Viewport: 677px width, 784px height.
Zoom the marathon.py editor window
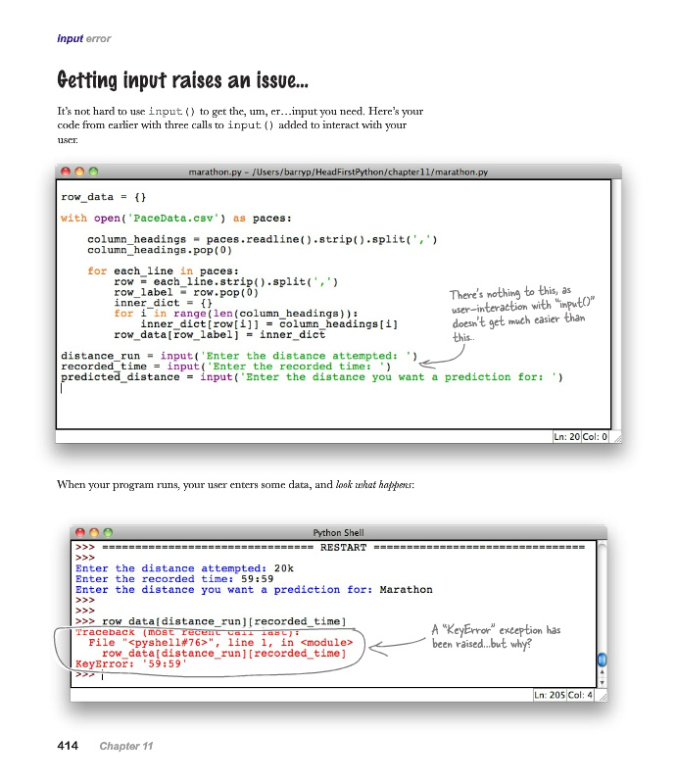(x=94, y=172)
